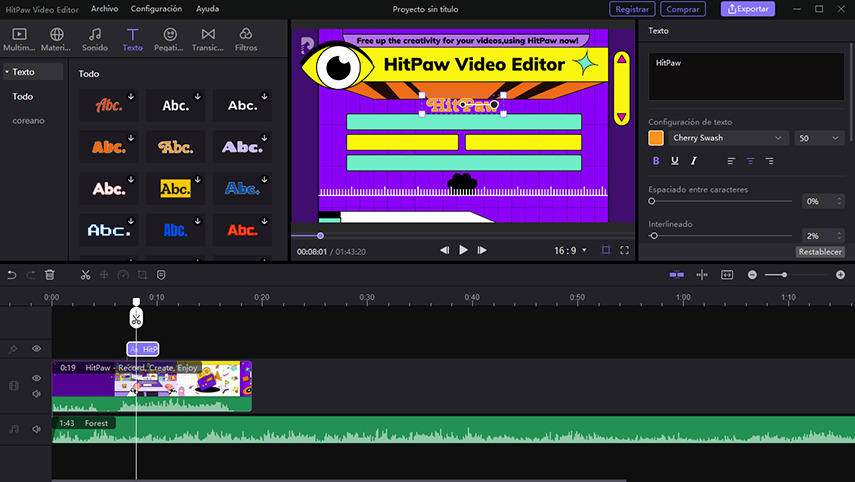Choose the blue gradient Abc text style
This screenshot has height=482, width=855.
242,189
